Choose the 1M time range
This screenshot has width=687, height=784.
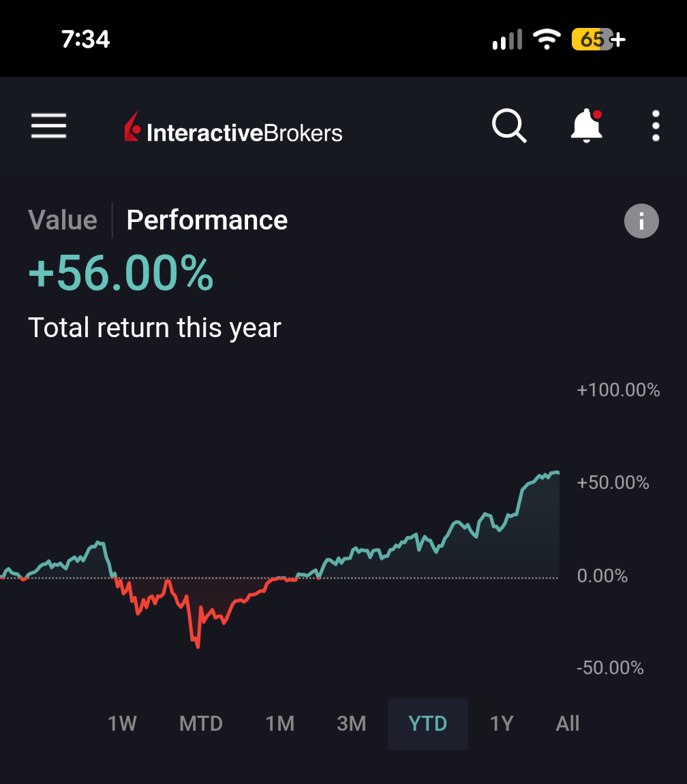click(279, 723)
